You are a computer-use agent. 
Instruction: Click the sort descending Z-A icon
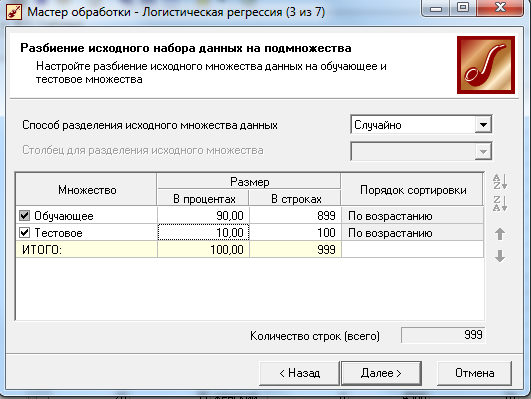(x=500, y=204)
